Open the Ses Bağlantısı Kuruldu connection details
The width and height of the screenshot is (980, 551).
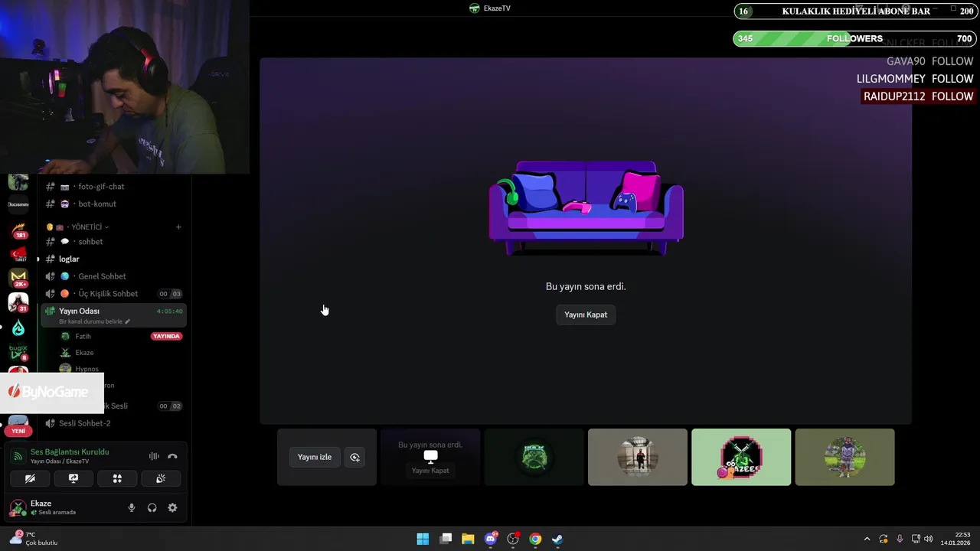tap(70, 452)
